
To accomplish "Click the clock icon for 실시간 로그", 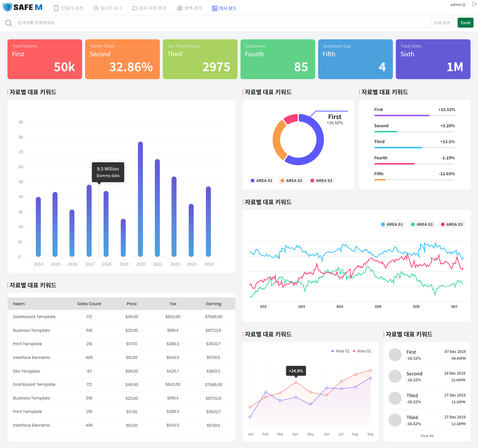I will click(96, 8).
